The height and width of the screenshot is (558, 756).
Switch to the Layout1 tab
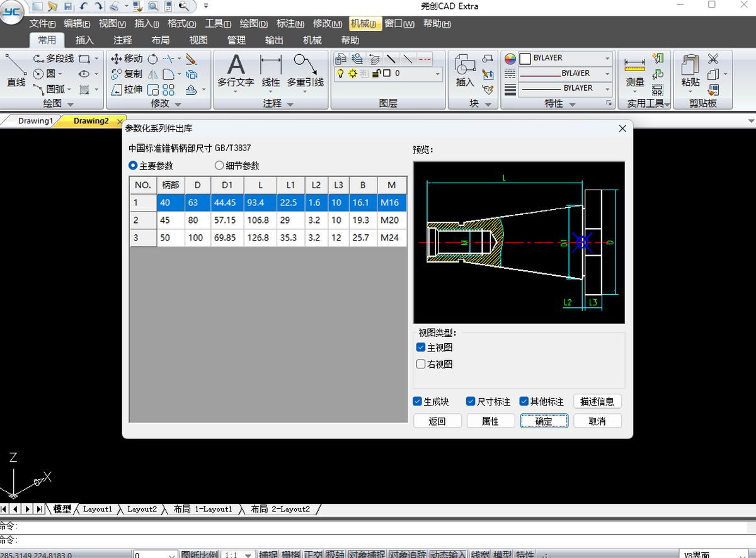click(x=98, y=509)
